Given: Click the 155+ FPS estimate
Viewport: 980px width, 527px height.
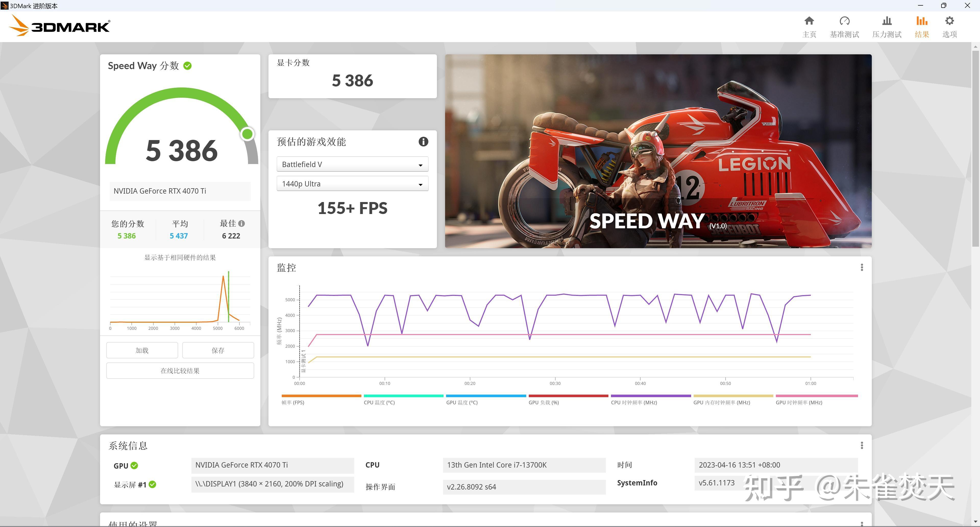Looking at the screenshot, I should (x=352, y=208).
